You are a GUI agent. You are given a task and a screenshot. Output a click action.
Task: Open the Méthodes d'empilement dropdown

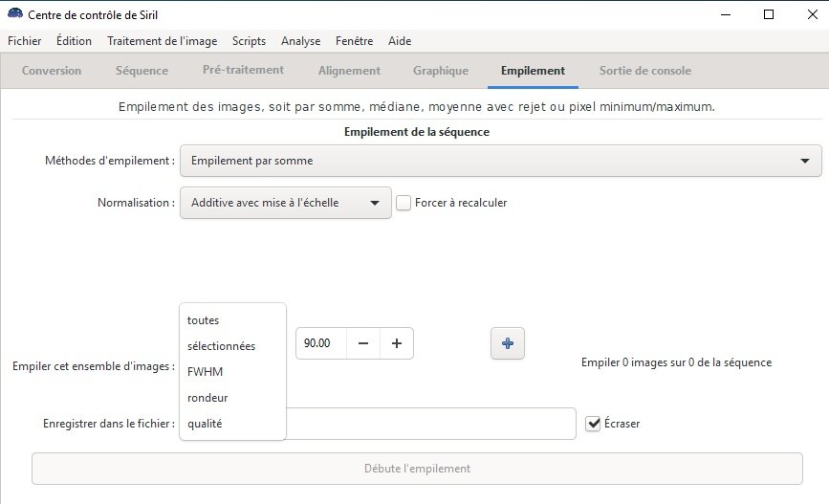[x=500, y=161]
